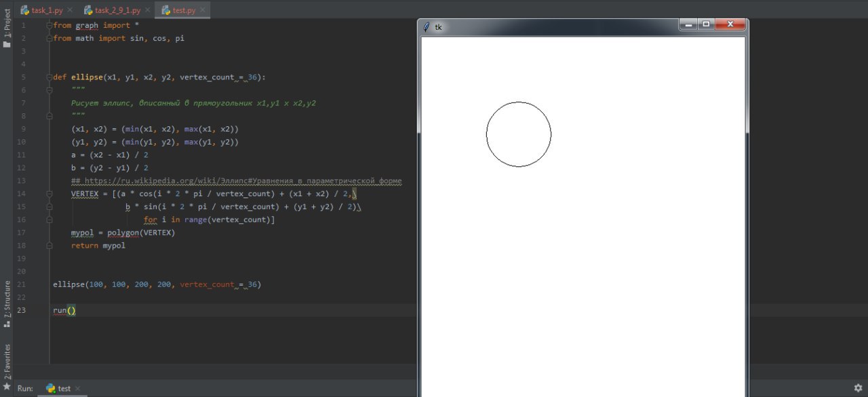Click line number 13 in the gutter
The image size is (868, 397).
pos(21,181)
